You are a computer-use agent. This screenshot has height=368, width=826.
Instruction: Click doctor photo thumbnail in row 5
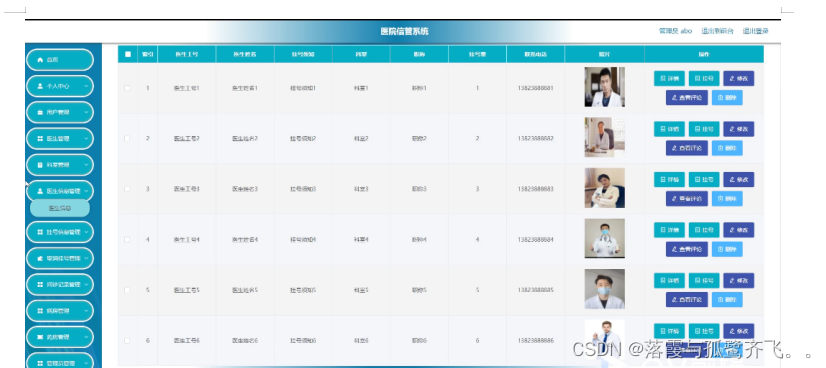point(605,289)
